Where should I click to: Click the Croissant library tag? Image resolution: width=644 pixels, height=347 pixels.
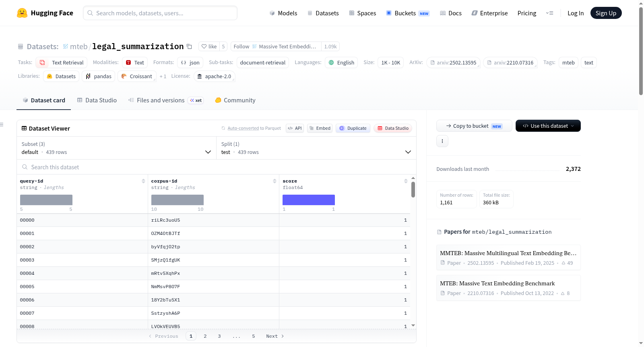pyautogui.click(x=137, y=76)
